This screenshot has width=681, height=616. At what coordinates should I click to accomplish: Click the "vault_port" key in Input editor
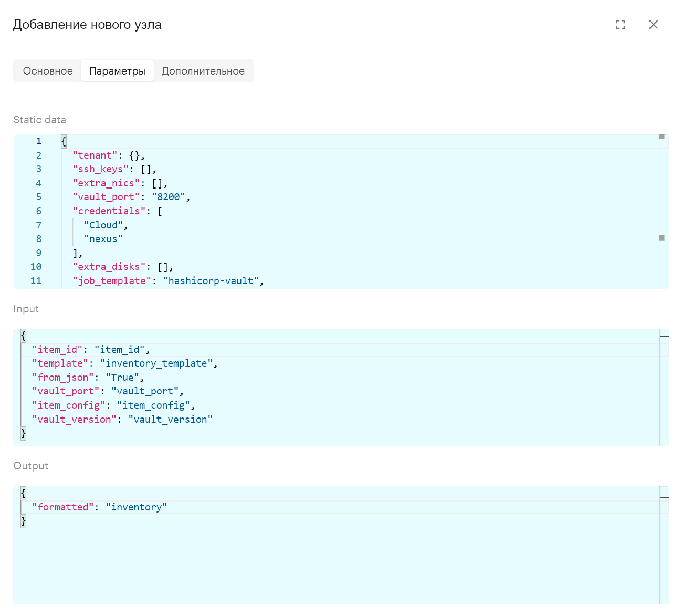(x=66, y=391)
